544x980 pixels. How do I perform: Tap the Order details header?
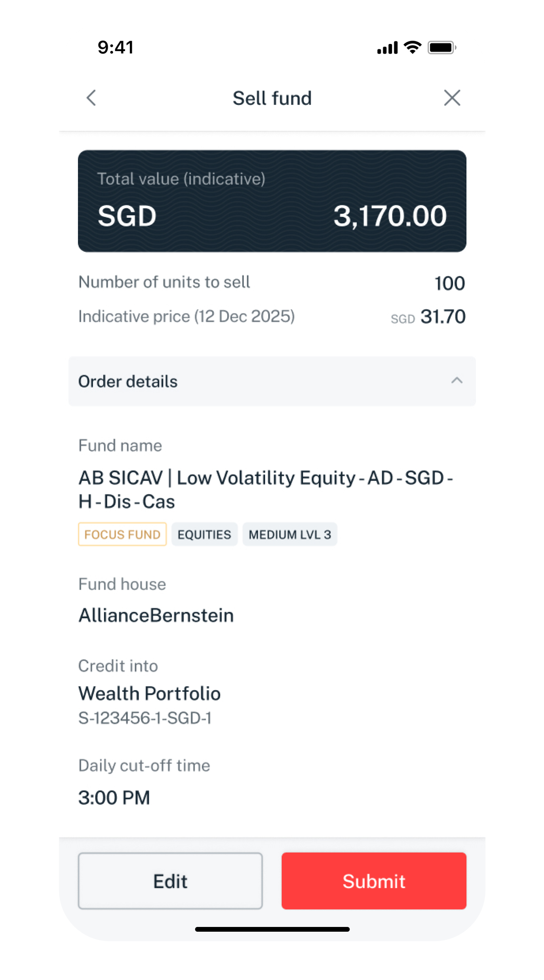(x=128, y=381)
